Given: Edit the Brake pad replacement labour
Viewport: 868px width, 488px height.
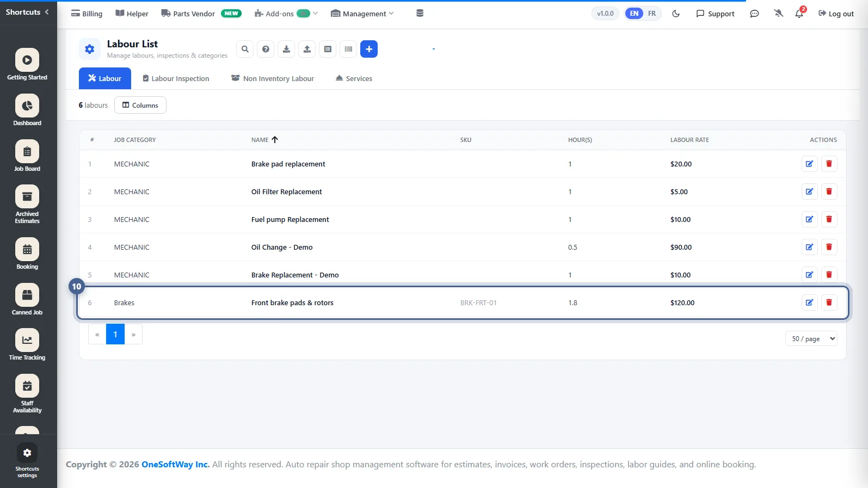Looking at the screenshot, I should coord(810,164).
